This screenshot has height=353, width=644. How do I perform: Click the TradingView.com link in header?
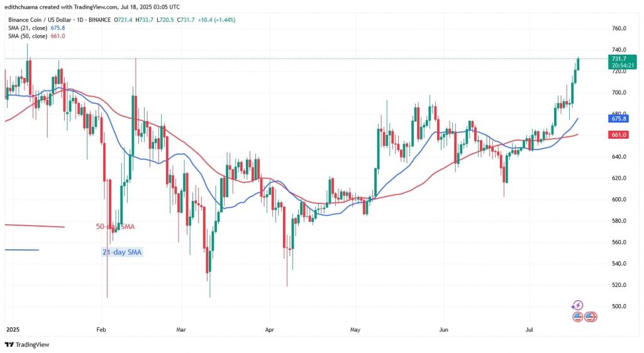85,7
